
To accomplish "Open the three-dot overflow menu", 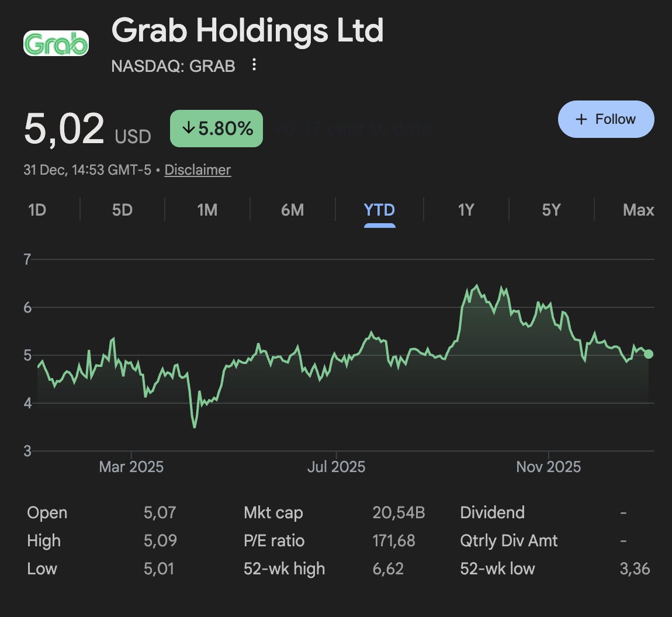I will coord(254,65).
